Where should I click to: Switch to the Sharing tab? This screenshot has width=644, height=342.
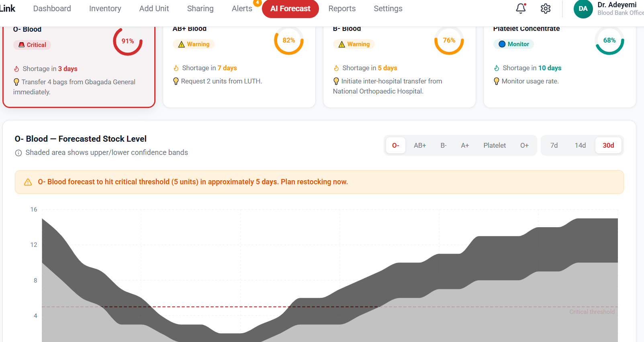(x=200, y=8)
